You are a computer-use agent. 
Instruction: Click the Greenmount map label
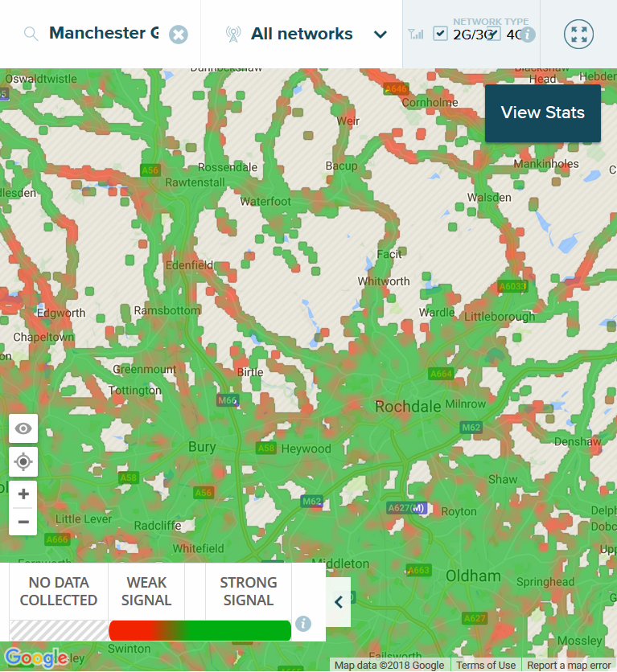(144, 370)
